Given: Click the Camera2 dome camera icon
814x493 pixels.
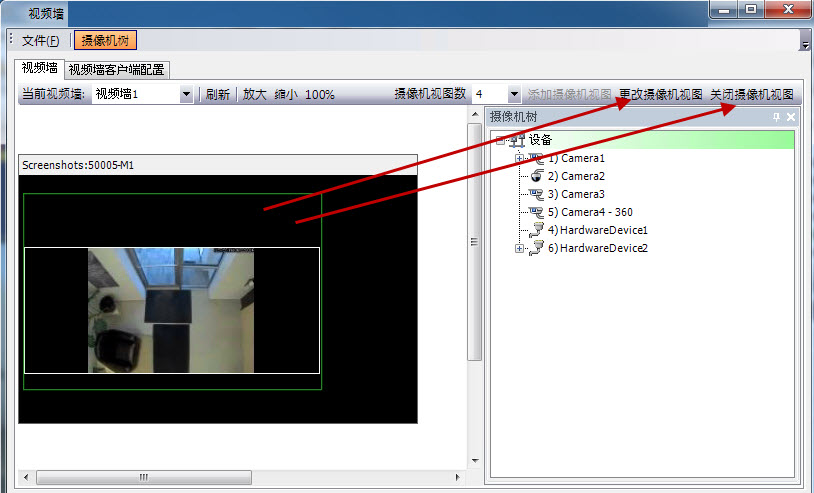Looking at the screenshot, I should [536, 176].
